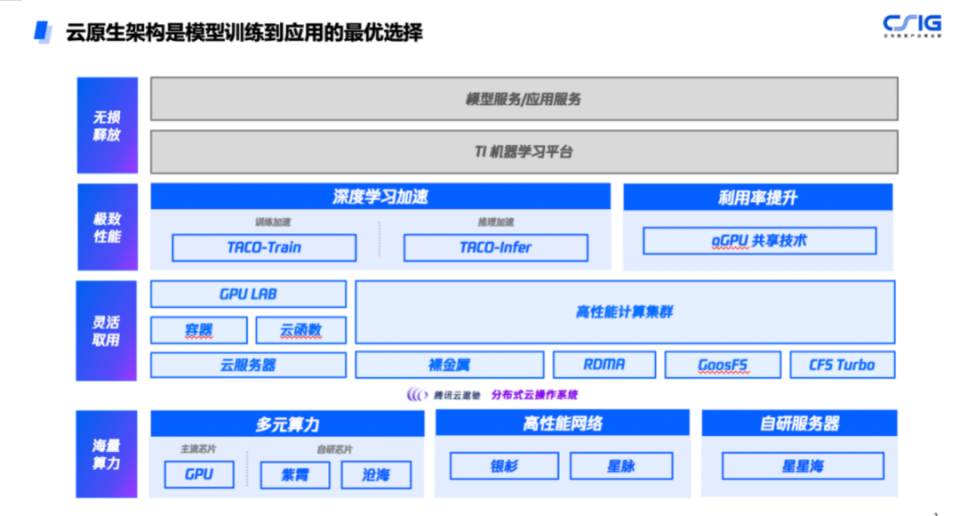Open the TACO-Infer box
The image size is (960, 516).
click(495, 247)
